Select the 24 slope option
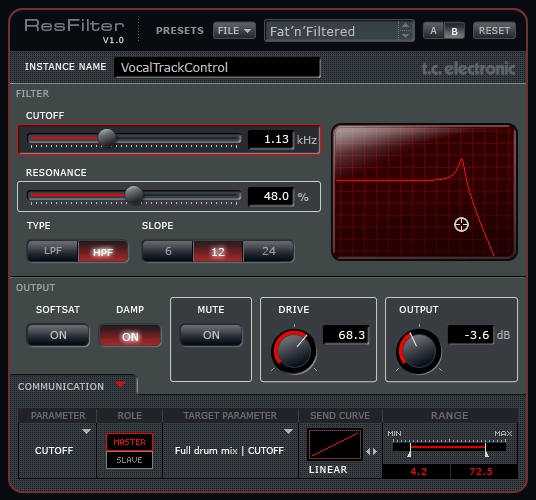The image size is (536, 500). pos(269,251)
